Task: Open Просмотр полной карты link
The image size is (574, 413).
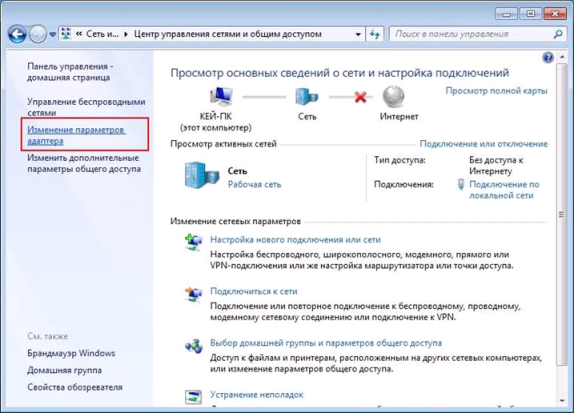Action: [x=496, y=90]
